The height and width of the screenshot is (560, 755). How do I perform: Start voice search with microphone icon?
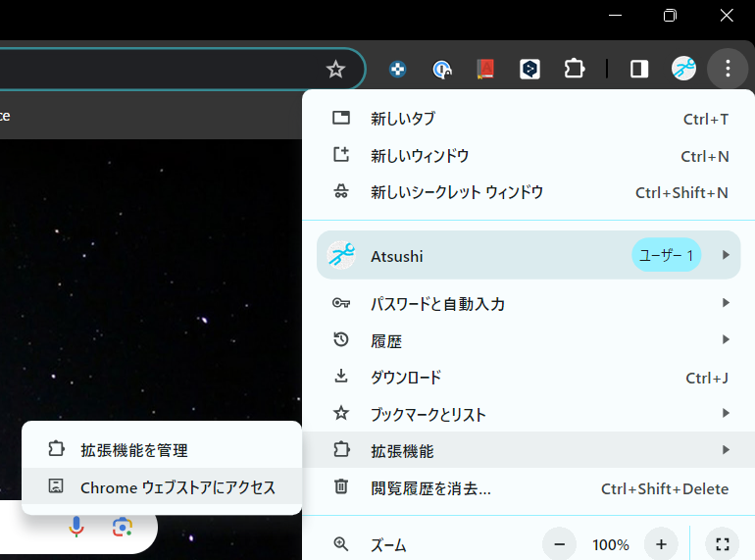coord(76,528)
